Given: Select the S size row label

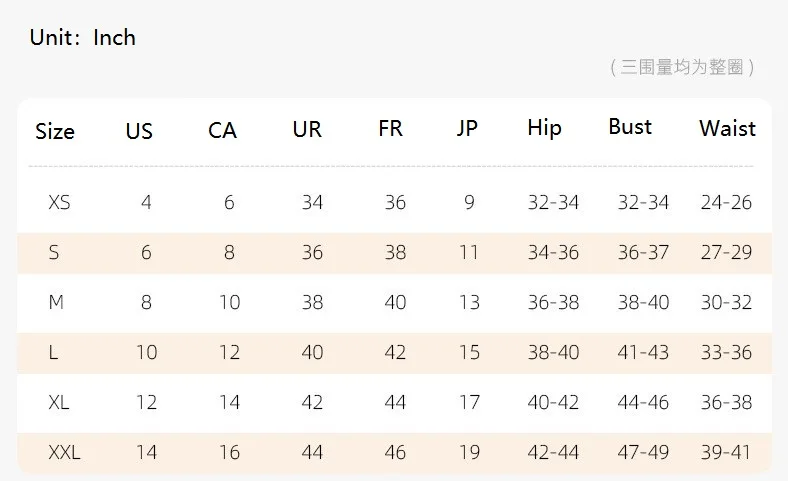Looking at the screenshot, I should pos(54,253).
